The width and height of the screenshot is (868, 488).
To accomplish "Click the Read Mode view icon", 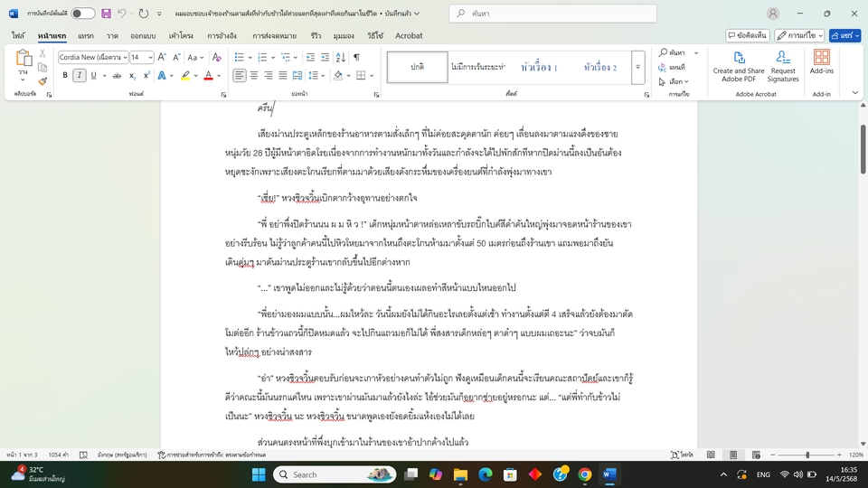I will point(711,455).
